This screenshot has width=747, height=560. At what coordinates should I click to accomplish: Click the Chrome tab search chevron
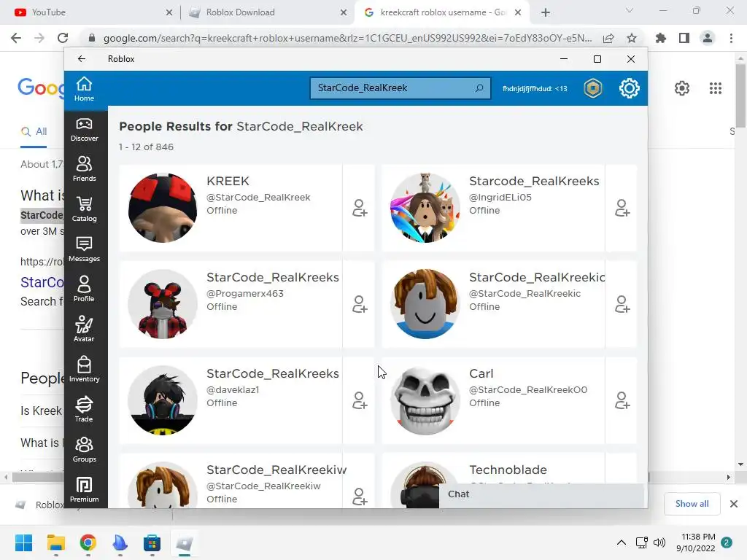pos(630,10)
